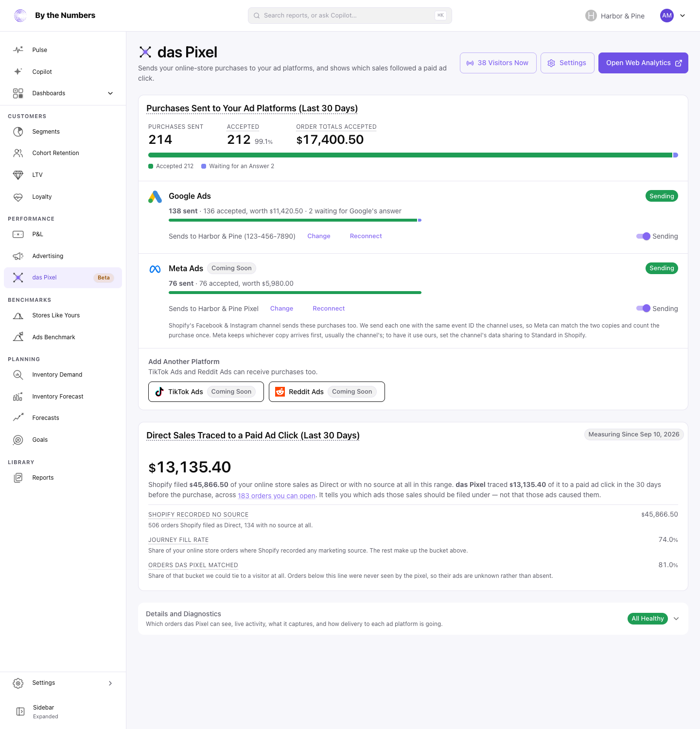Open the 183 orders you can open link
700x729 pixels.
pos(277,496)
